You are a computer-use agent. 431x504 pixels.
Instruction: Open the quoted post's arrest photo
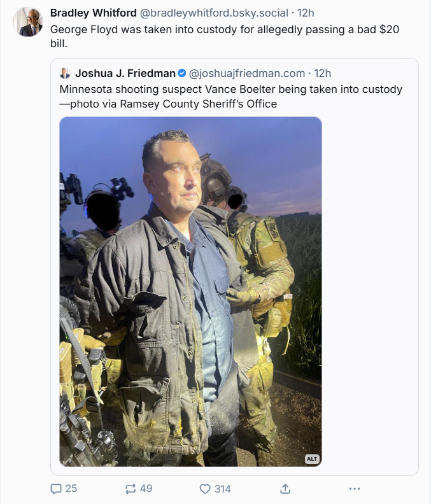(x=191, y=291)
